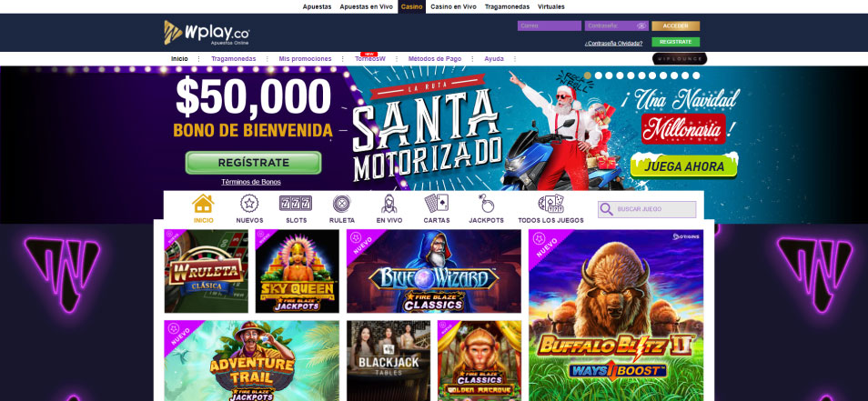Select the first banner carousel dot

coord(588,75)
